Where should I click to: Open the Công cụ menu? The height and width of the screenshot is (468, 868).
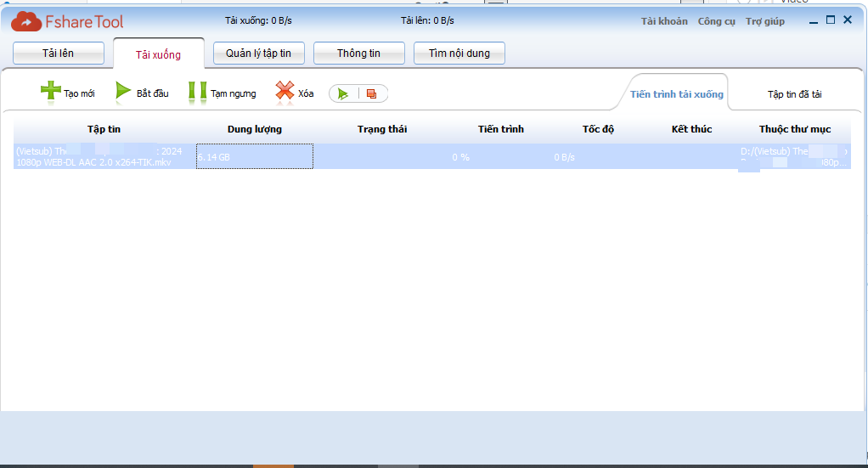[716, 21]
